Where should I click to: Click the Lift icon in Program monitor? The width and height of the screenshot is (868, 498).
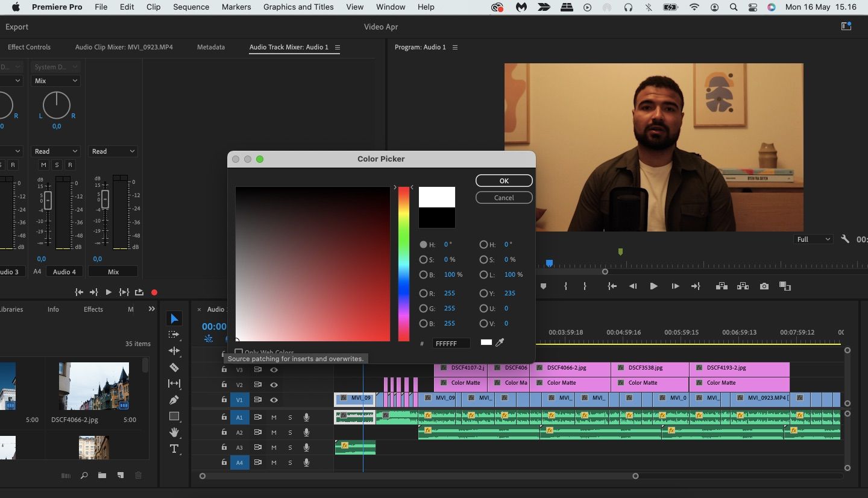click(x=721, y=286)
